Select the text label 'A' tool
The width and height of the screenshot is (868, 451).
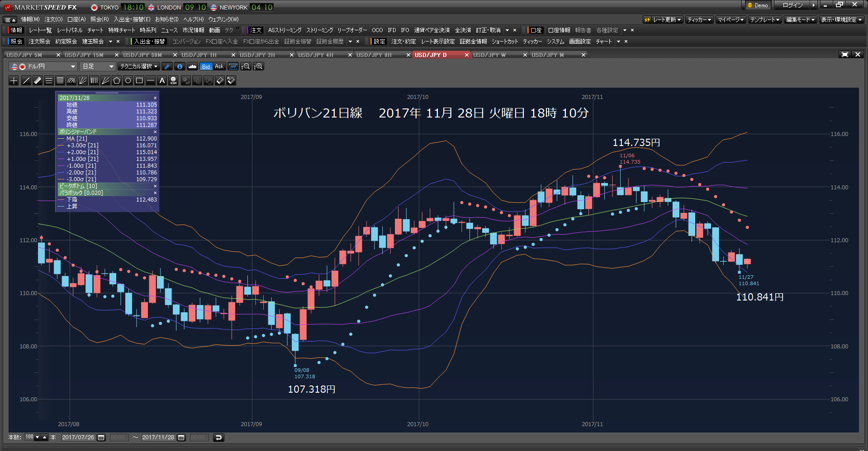tap(162, 80)
